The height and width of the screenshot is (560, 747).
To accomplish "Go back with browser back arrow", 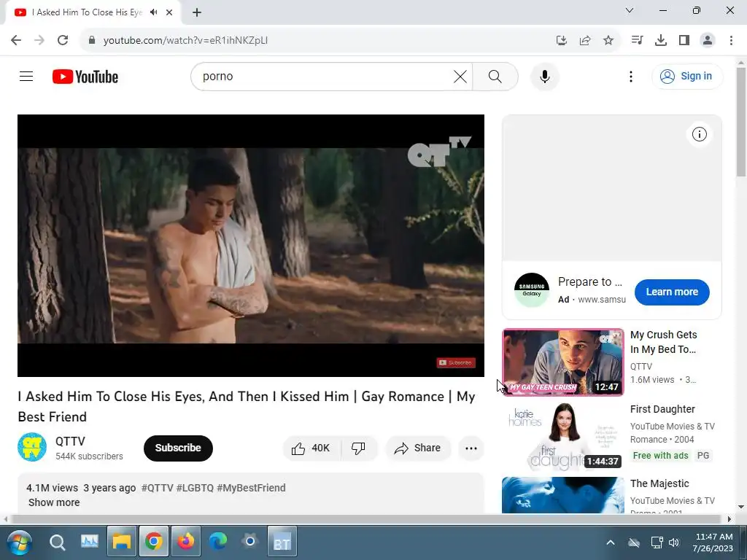I will pyautogui.click(x=16, y=40).
